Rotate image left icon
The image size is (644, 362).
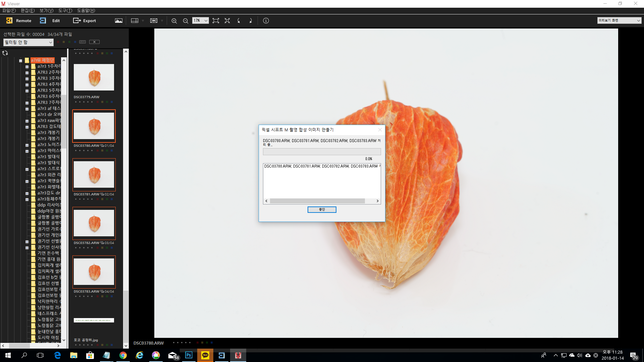coord(239,20)
